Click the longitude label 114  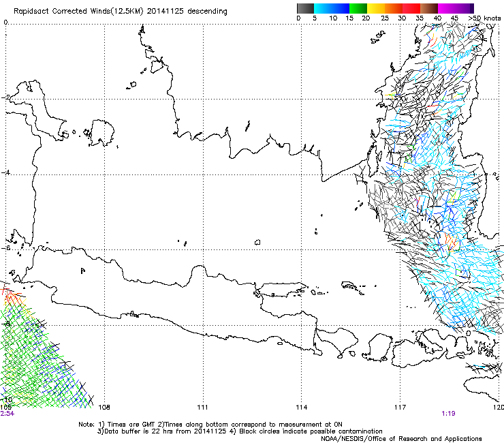[302, 408]
